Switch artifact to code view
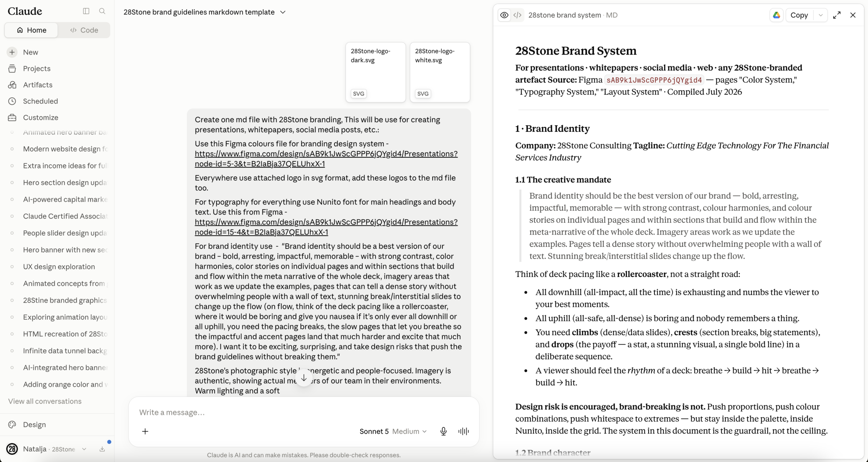Image resolution: width=868 pixels, height=462 pixels. click(517, 15)
